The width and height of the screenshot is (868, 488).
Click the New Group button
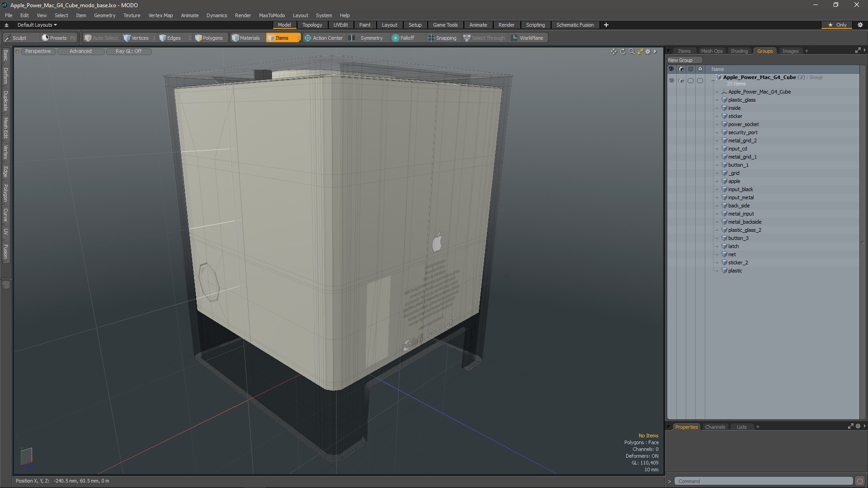(684, 60)
